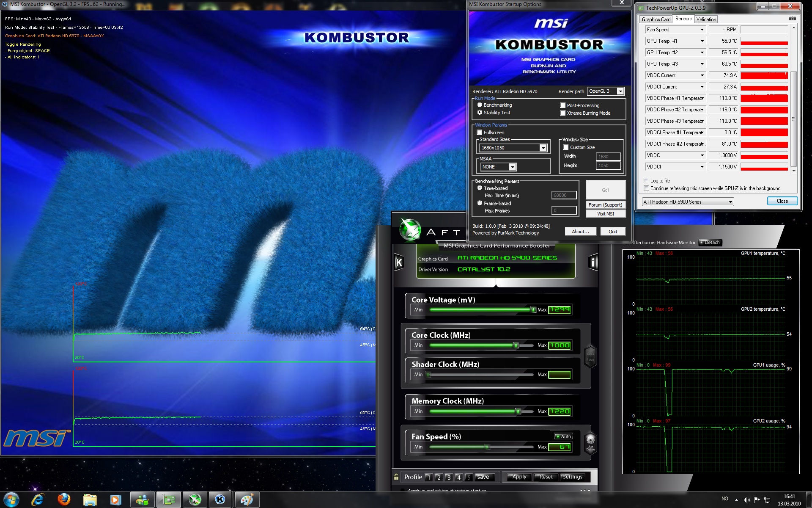Click the Max Time (in ms) field

click(x=564, y=195)
